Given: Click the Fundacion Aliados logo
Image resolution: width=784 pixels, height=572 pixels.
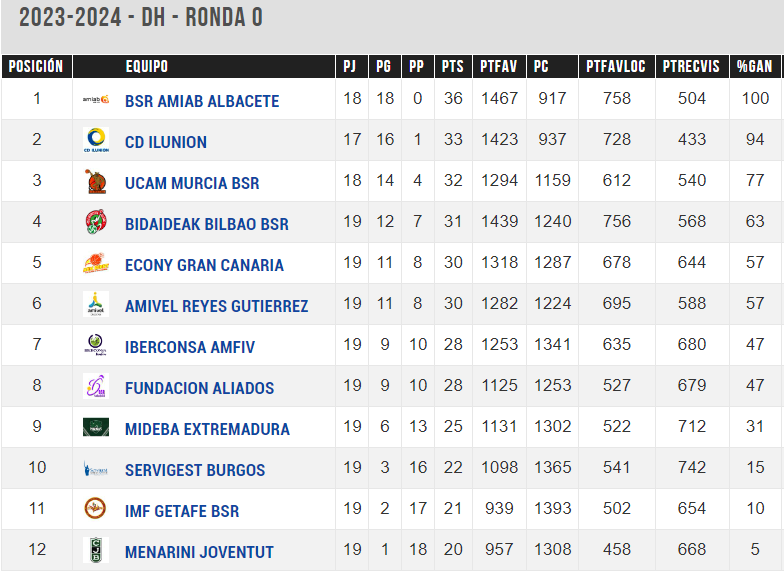Looking at the screenshot, I should pos(96,386).
